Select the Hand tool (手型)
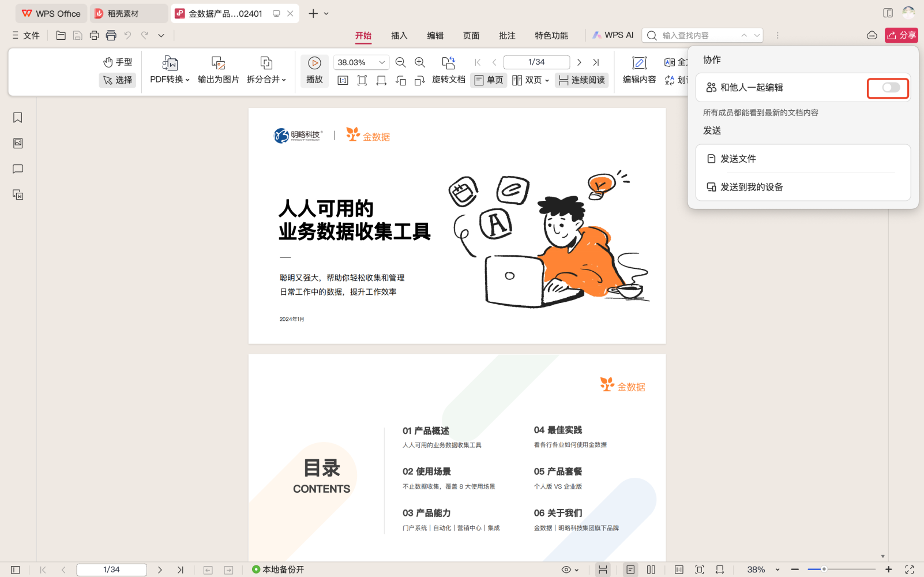Viewport: 924px width, 577px height. 118,62
